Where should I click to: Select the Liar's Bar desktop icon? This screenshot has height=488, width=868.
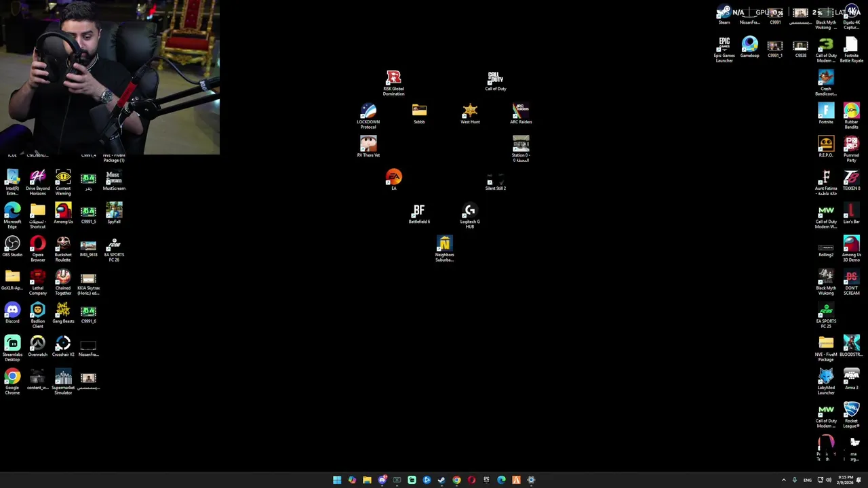(851, 213)
